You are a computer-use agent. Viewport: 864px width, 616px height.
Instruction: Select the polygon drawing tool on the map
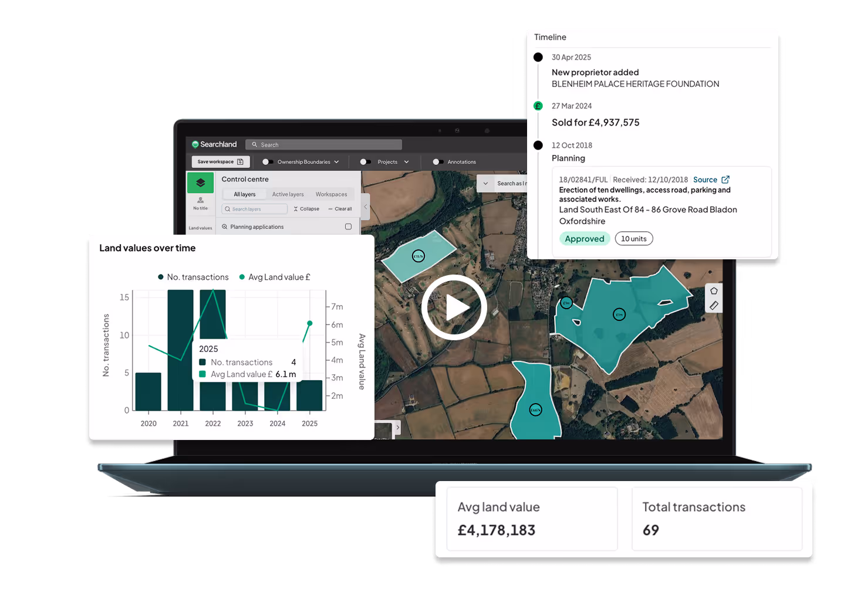coord(714,290)
